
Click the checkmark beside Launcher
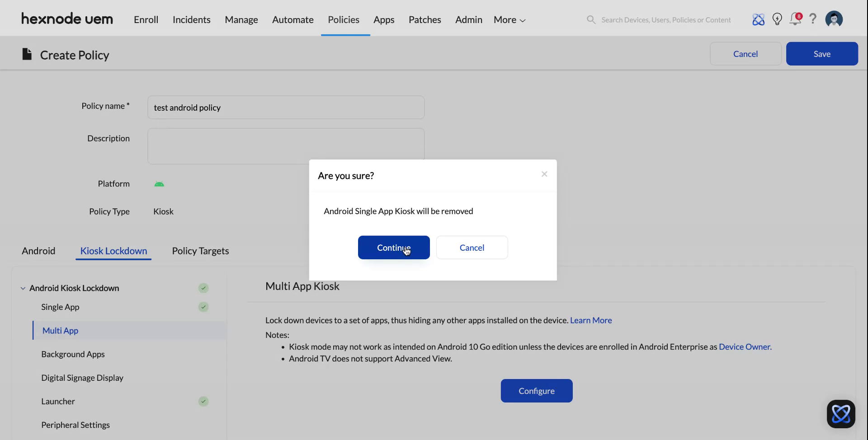tap(203, 401)
